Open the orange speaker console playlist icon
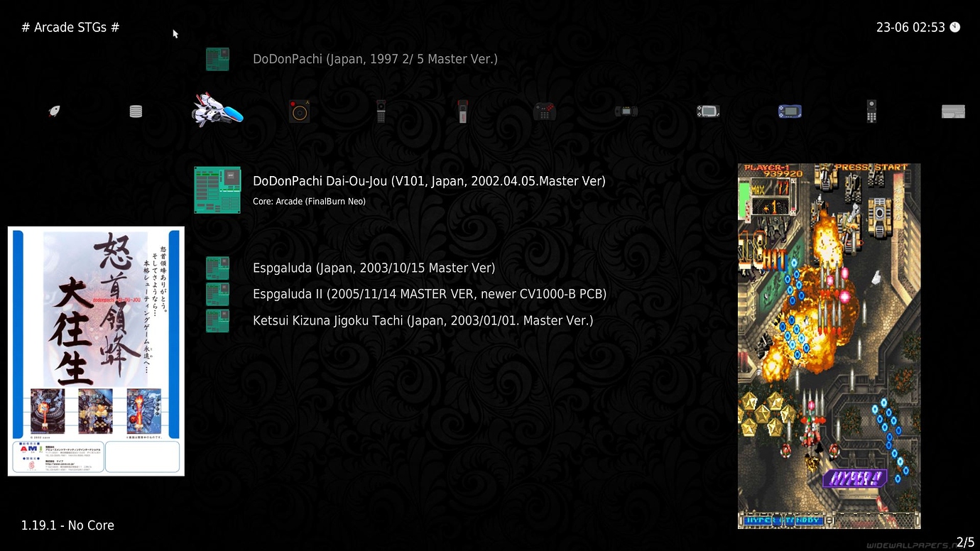The width and height of the screenshot is (980, 551). (299, 111)
